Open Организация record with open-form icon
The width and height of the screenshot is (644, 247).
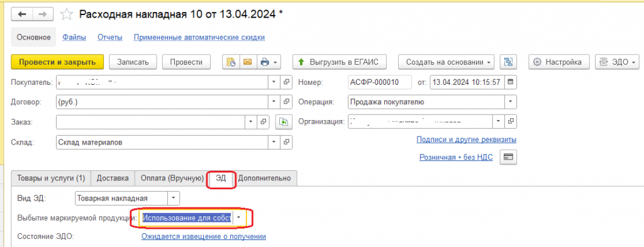click(x=511, y=121)
